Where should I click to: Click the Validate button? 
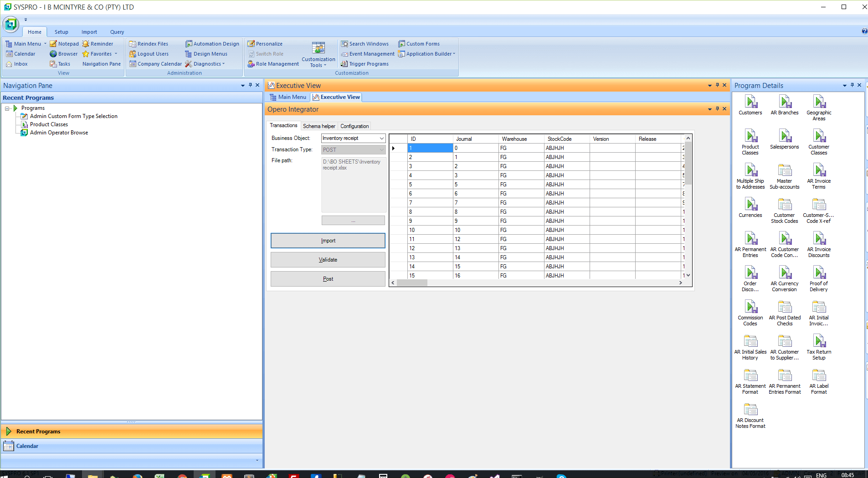pyautogui.click(x=328, y=260)
